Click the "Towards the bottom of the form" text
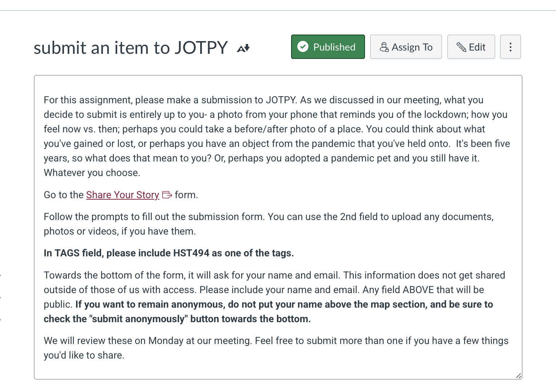The image size is (556, 392). pyautogui.click(x=193, y=275)
